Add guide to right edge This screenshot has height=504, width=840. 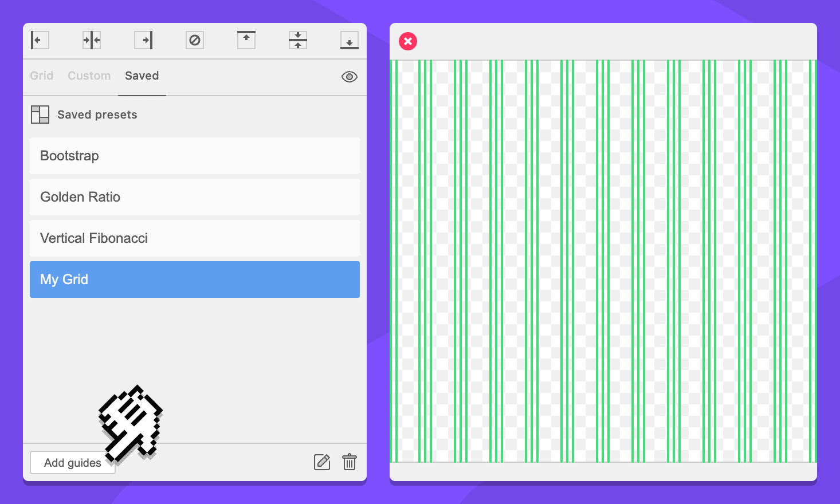click(143, 40)
